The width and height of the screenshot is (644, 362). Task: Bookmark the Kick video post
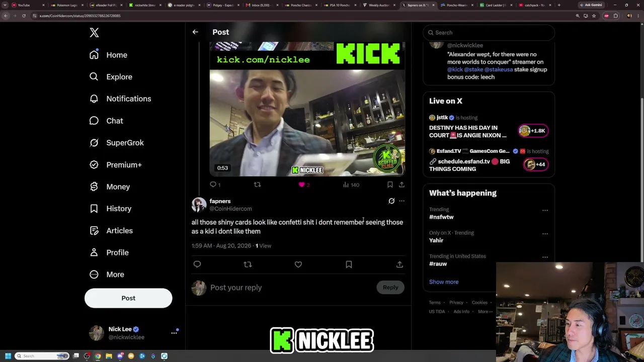390,185
